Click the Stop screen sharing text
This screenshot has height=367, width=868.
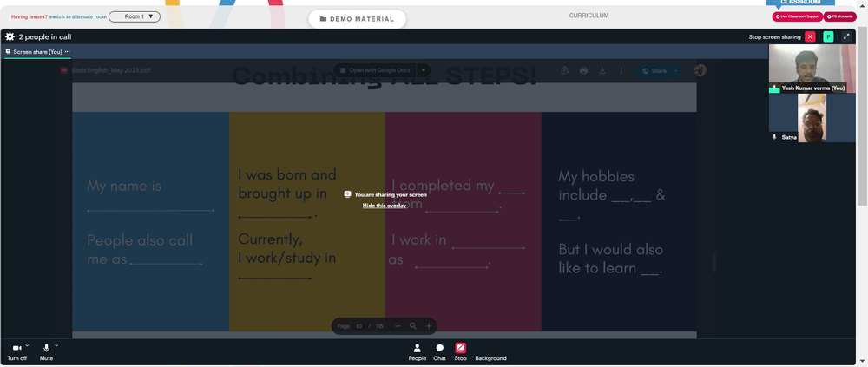pos(774,37)
